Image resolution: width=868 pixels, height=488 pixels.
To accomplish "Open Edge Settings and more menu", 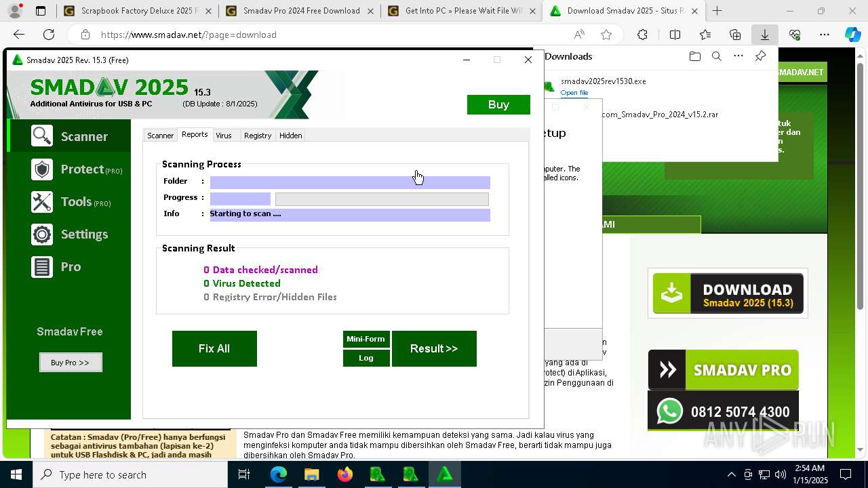I will (825, 35).
